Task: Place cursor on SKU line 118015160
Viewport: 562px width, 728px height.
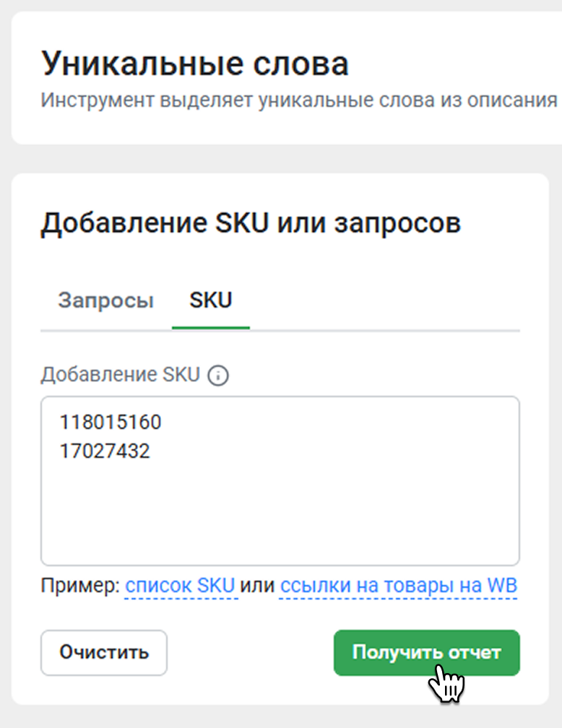Action: click(x=111, y=422)
